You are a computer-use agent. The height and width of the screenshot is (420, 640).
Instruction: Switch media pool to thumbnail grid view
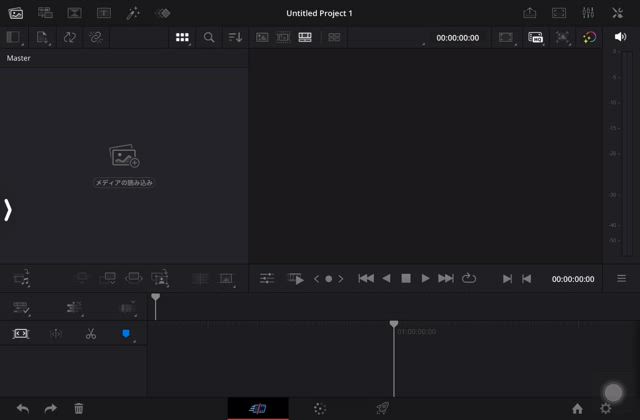coord(182,37)
